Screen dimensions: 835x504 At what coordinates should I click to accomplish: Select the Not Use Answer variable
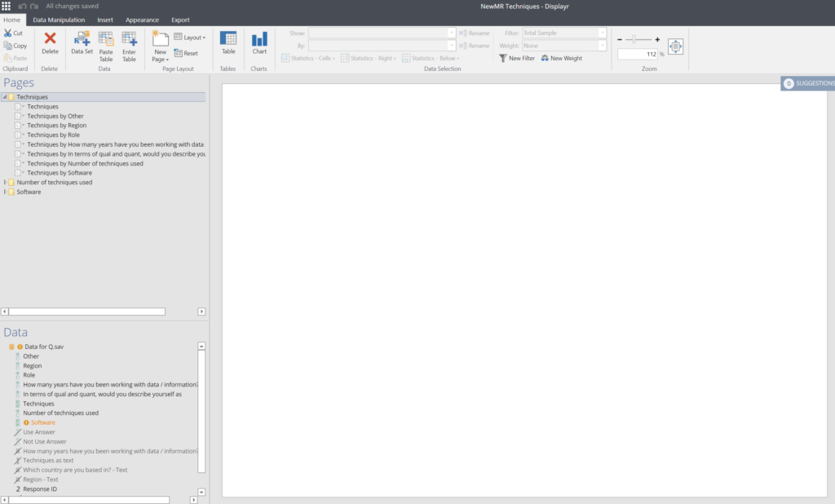point(45,442)
